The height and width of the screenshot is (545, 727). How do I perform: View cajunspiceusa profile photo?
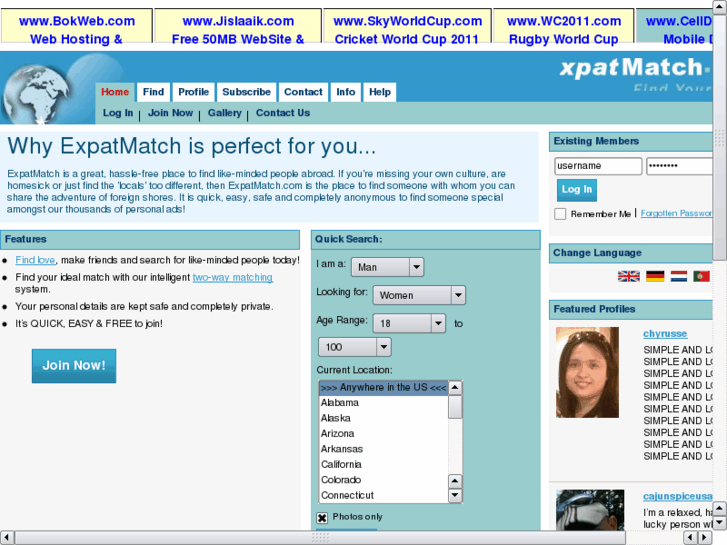[x=590, y=509]
